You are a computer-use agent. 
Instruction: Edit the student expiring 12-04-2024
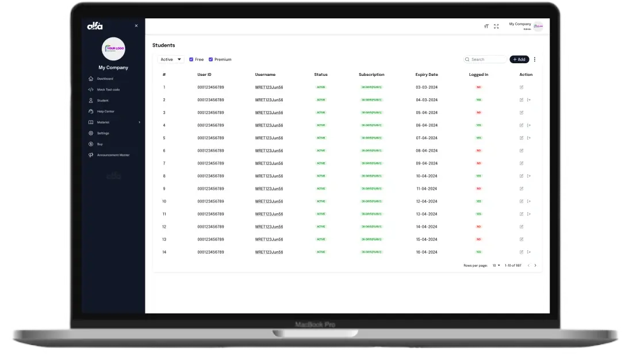pos(521,201)
